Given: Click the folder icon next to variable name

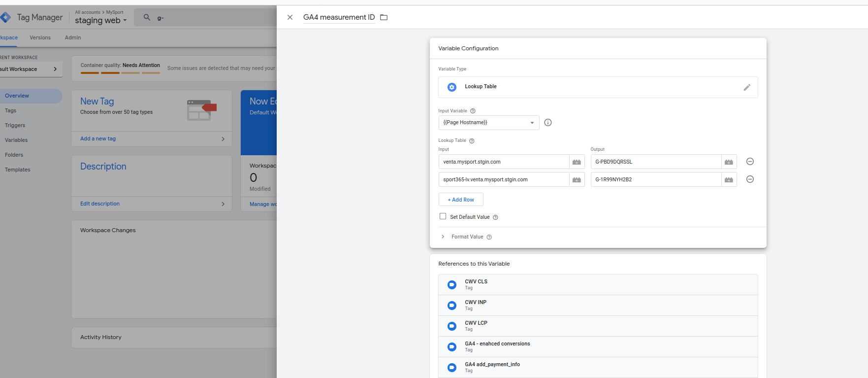Looking at the screenshot, I should (x=384, y=17).
